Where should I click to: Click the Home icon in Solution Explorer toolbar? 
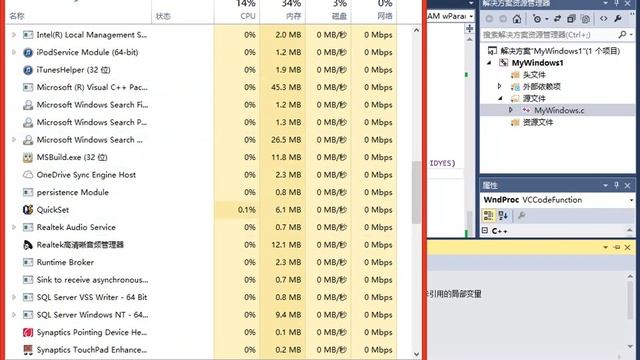(517, 19)
